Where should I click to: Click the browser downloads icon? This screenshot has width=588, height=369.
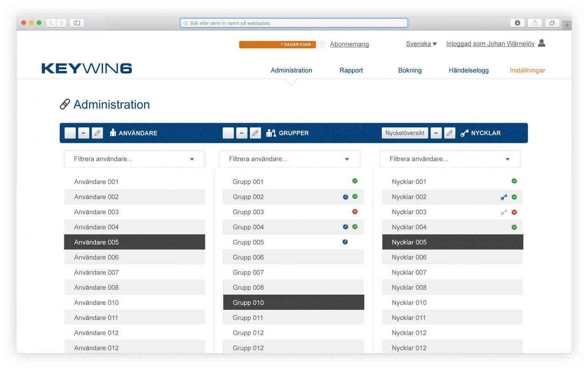coord(517,23)
